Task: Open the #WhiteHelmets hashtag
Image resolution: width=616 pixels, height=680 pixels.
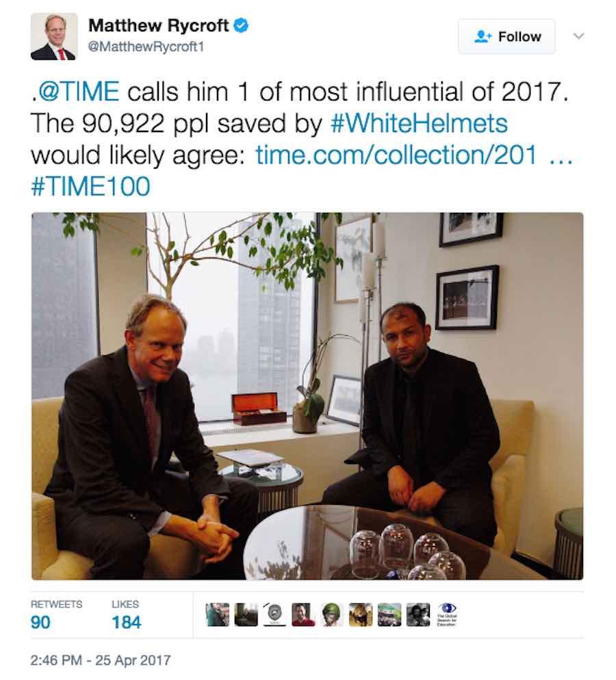Action: coord(419,124)
